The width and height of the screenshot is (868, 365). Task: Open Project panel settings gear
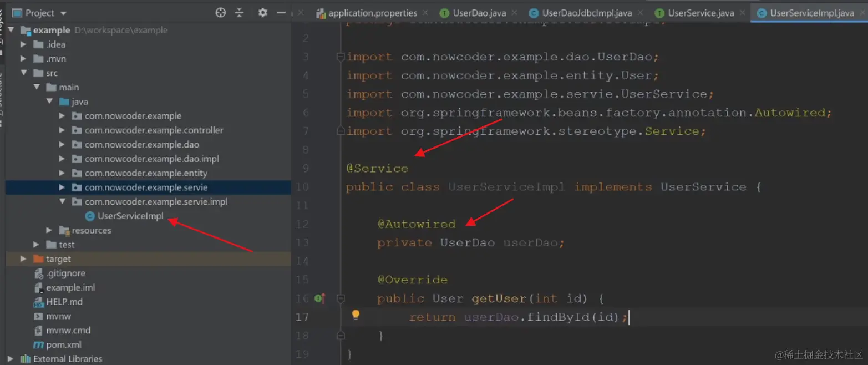pyautogui.click(x=263, y=12)
